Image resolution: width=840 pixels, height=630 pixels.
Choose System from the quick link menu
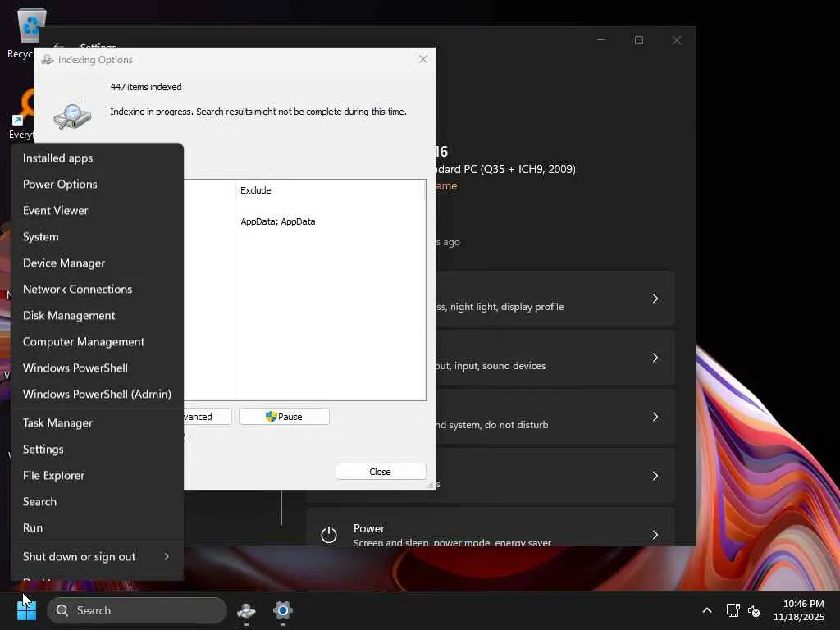[x=97, y=237]
